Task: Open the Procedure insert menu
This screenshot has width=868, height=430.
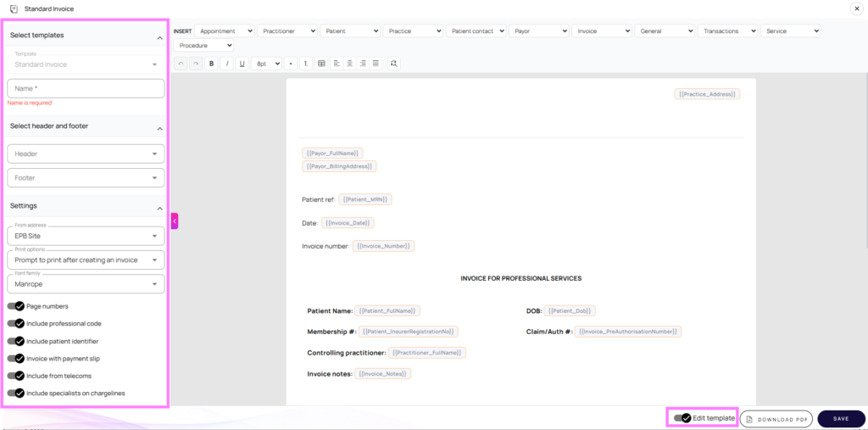Action: [x=203, y=46]
